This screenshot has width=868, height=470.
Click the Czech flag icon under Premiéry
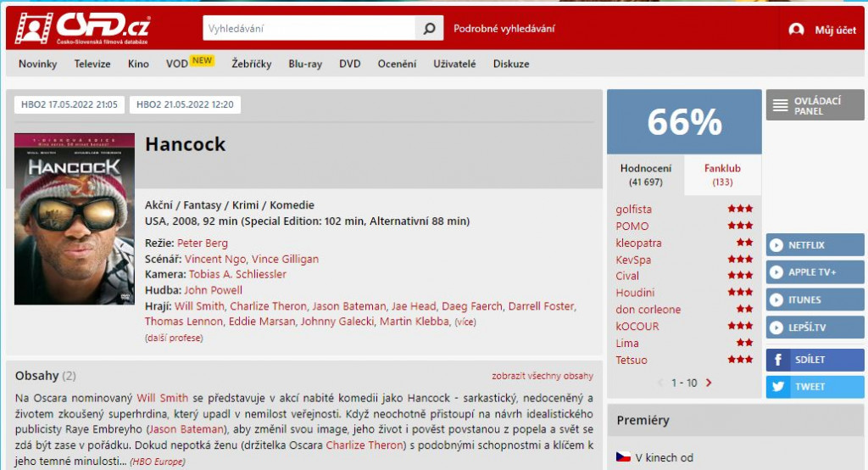point(623,457)
